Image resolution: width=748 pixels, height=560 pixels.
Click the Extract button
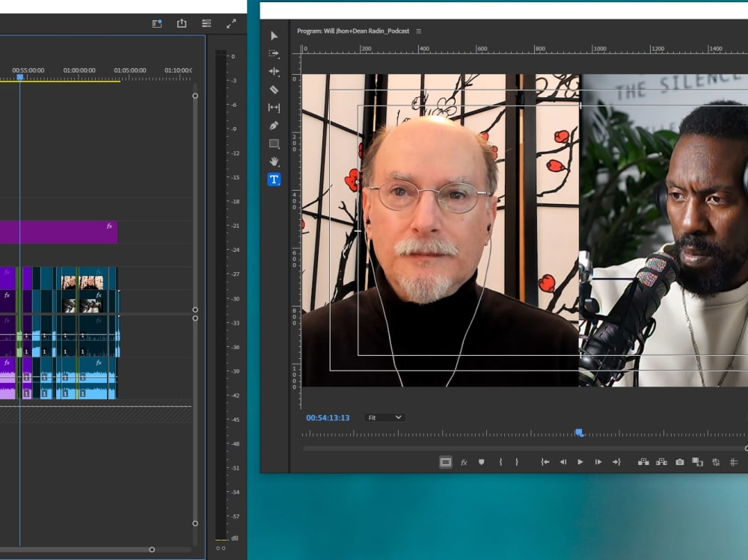pos(661,462)
